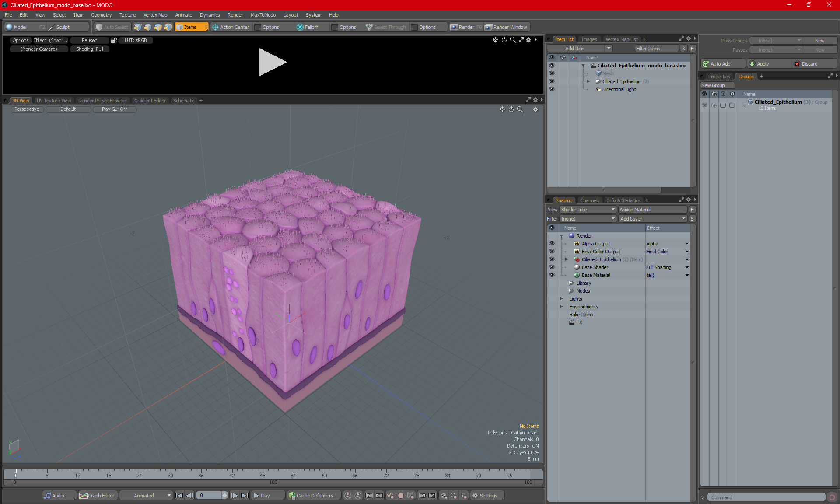Open the Graph Editor
The image size is (840, 504).
[97, 496]
